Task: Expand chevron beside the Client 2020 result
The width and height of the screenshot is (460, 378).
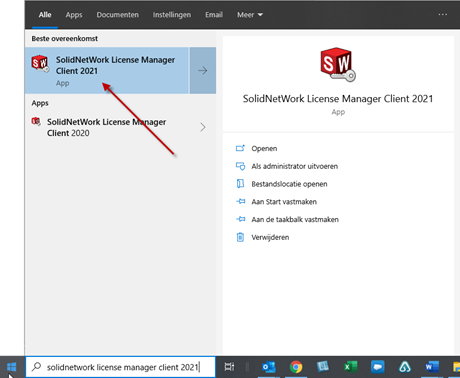Action: (203, 127)
